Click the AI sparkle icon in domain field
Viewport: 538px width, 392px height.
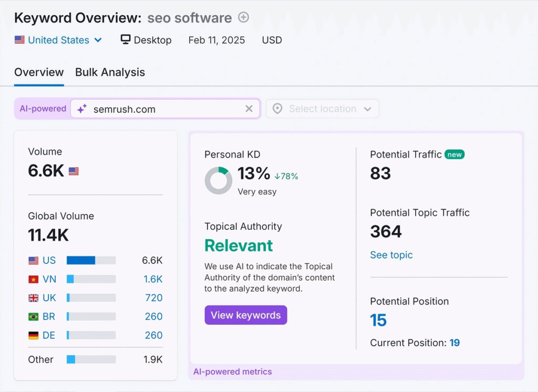click(82, 109)
